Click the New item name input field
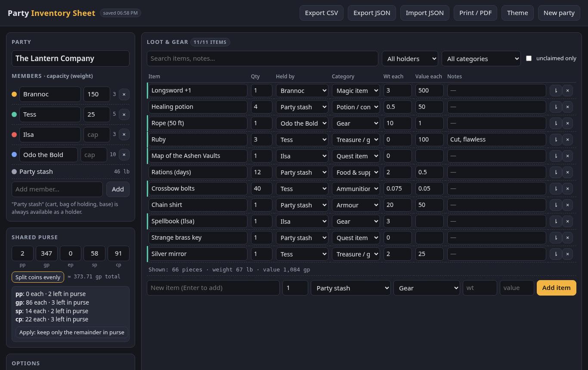The width and height of the screenshot is (588, 370). (x=213, y=288)
